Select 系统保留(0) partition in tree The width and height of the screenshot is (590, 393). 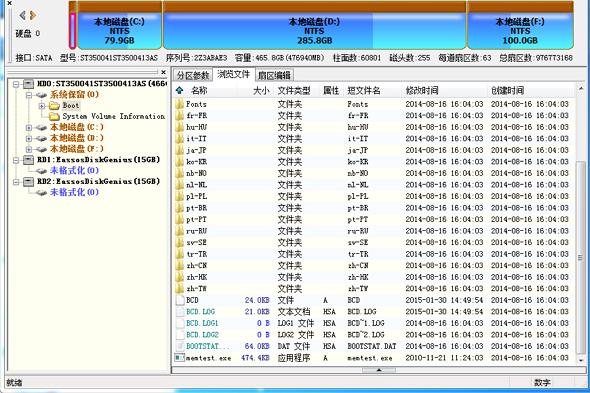point(75,94)
